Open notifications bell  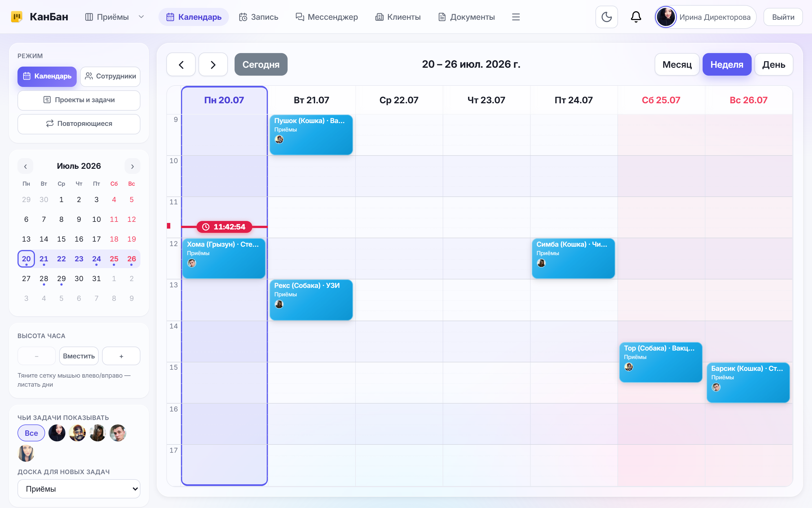pos(636,17)
